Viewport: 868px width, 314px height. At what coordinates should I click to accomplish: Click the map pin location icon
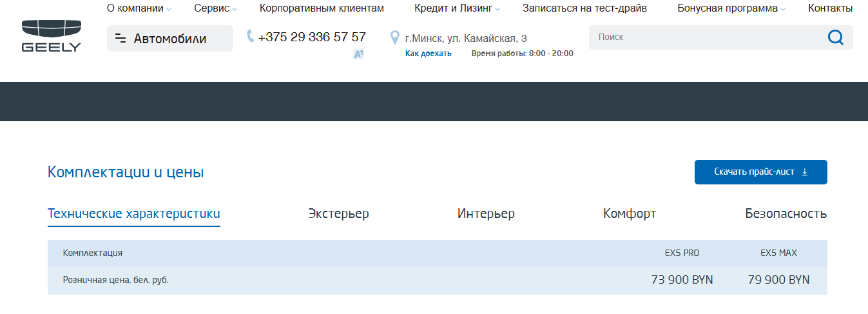pyautogui.click(x=395, y=38)
